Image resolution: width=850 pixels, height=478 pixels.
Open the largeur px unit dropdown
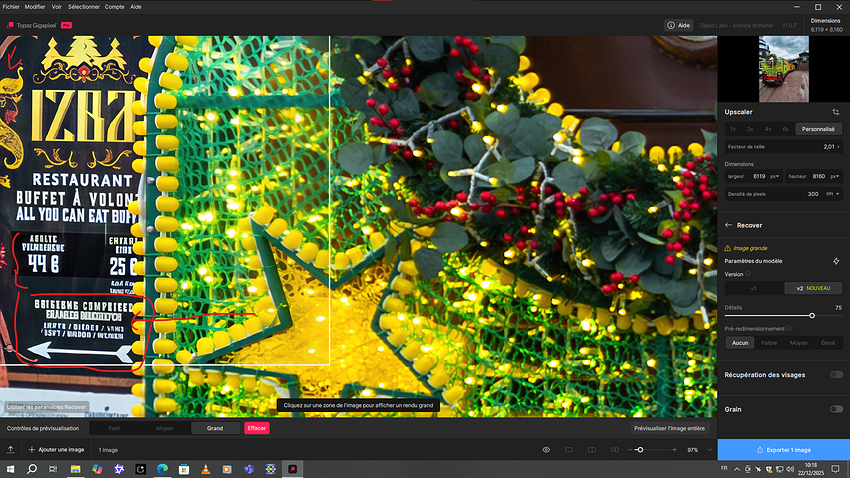[x=774, y=176]
